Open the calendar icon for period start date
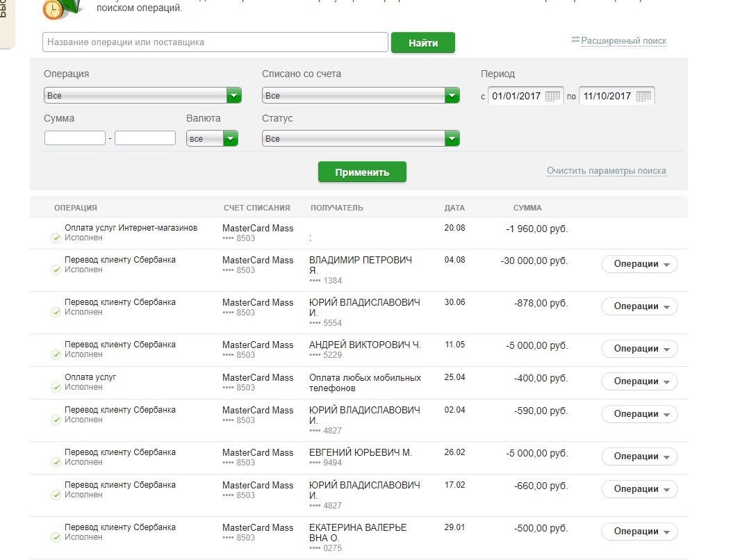Screen dimensions: 749x560 coord(552,97)
